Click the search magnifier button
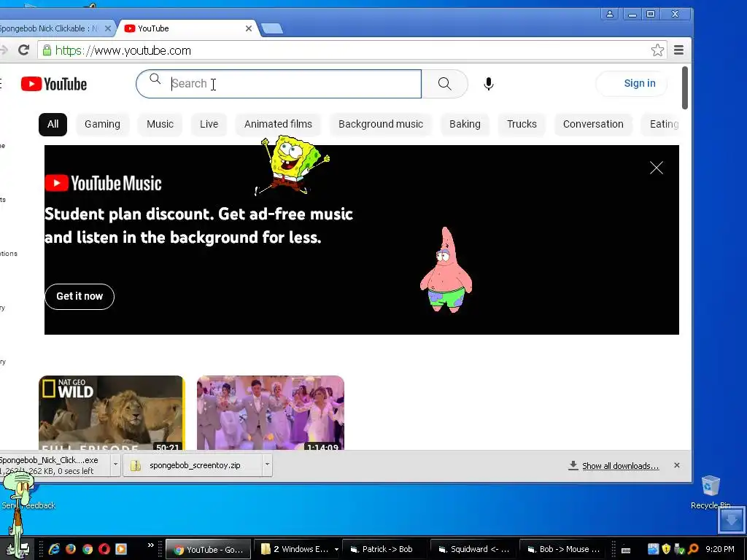 point(444,84)
